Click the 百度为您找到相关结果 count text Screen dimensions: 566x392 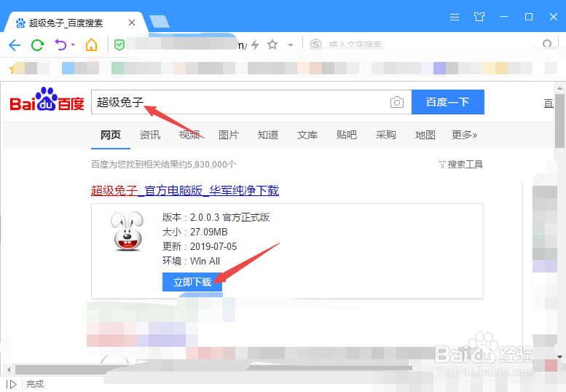(163, 165)
